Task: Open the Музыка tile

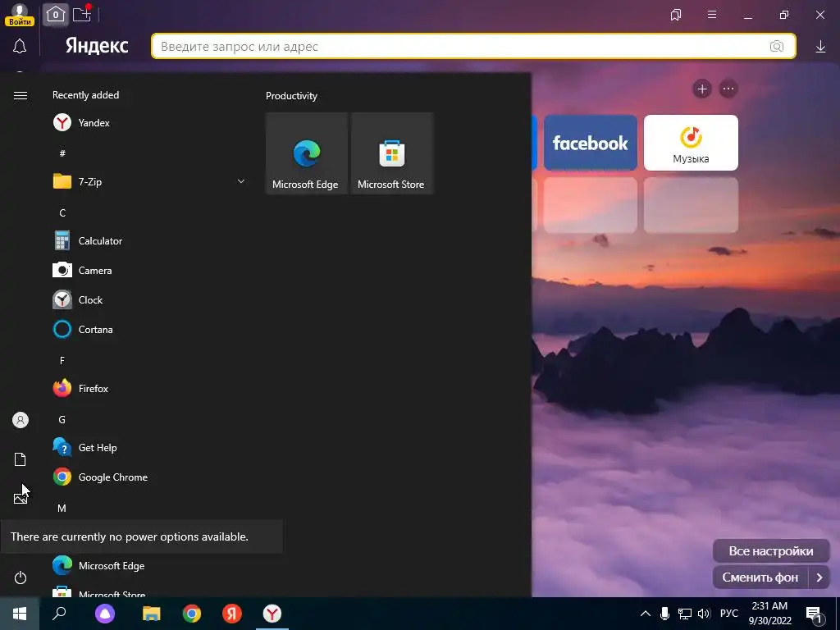Action: 691,143
